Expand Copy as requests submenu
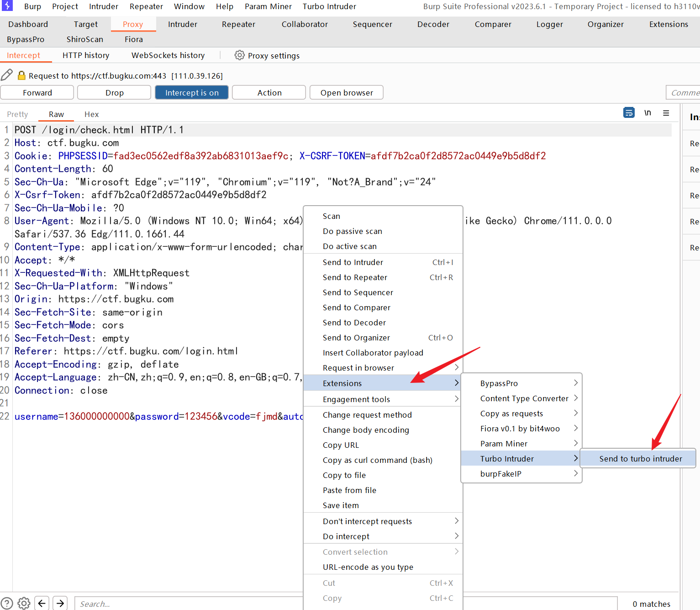The image size is (700, 610). pyautogui.click(x=521, y=413)
